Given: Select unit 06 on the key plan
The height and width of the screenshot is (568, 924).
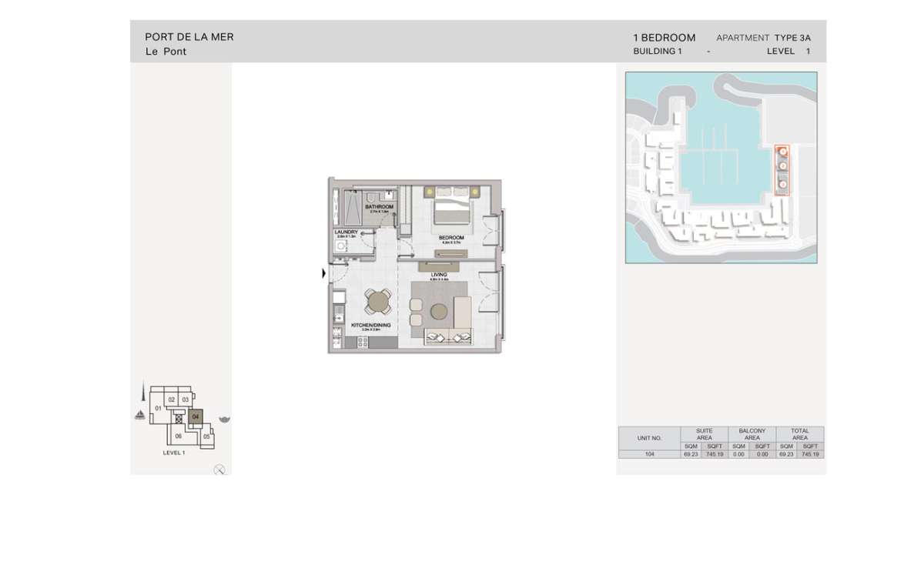Looking at the screenshot, I should coord(178,436).
